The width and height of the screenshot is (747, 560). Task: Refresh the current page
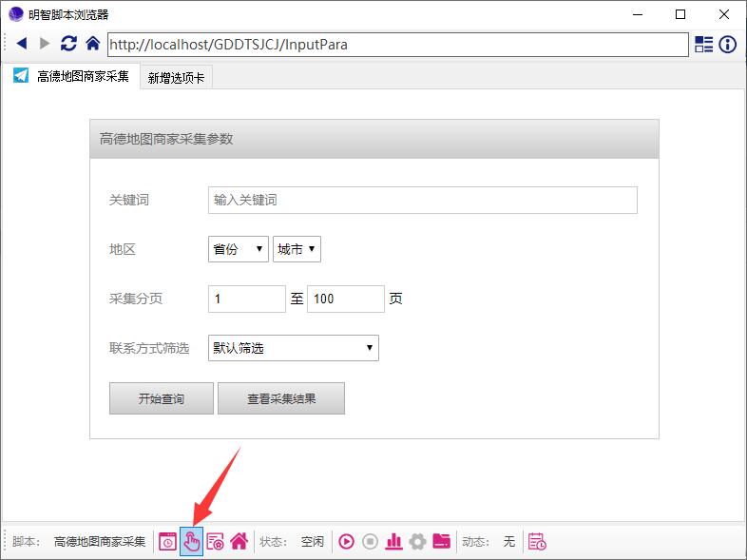[x=68, y=44]
